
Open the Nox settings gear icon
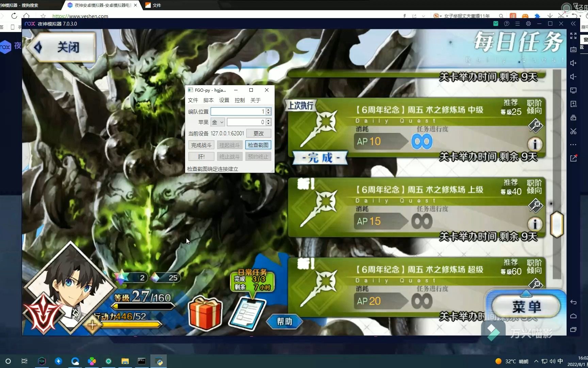pyautogui.click(x=528, y=24)
